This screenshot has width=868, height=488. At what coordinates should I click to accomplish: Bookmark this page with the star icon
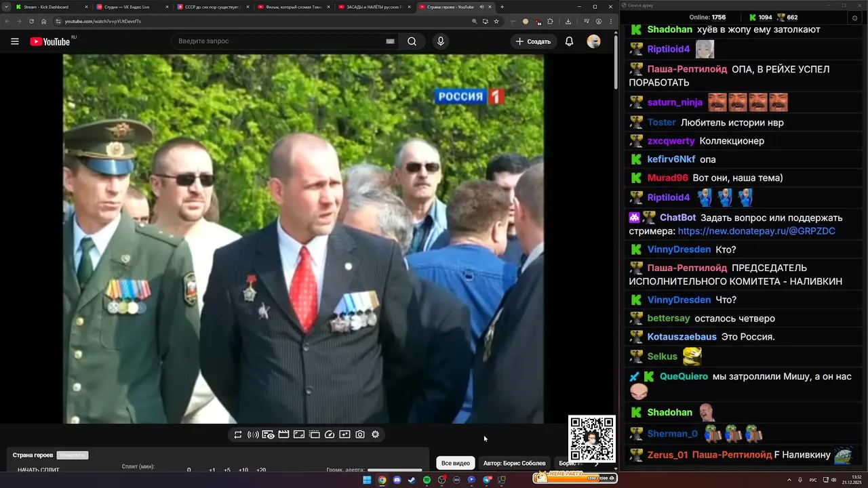pyautogui.click(x=496, y=21)
